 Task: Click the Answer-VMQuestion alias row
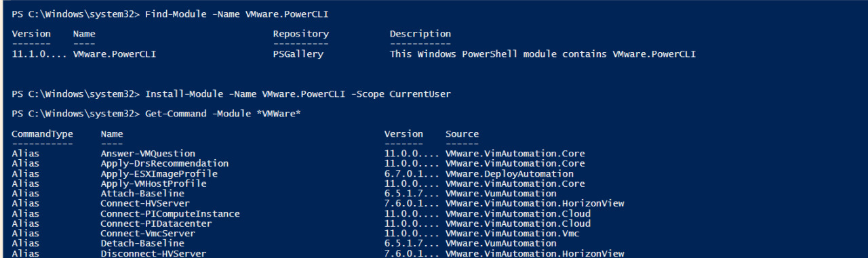click(x=298, y=154)
